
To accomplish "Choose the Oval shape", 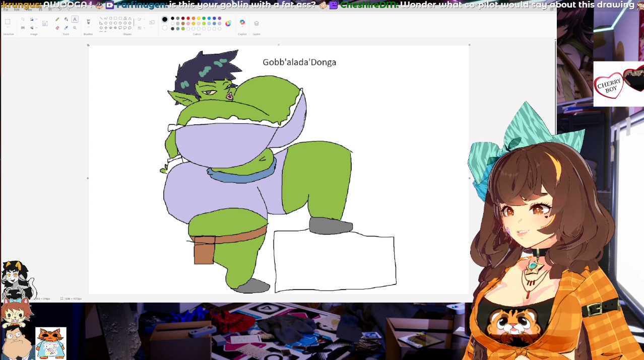I will click(x=110, y=18).
